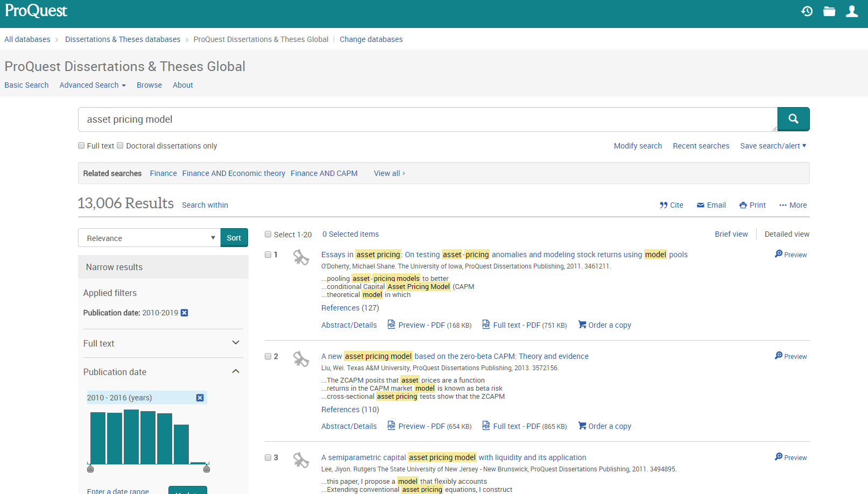Open Dissertations & Theses databases breadcrumb
The image size is (868, 494).
click(x=123, y=39)
